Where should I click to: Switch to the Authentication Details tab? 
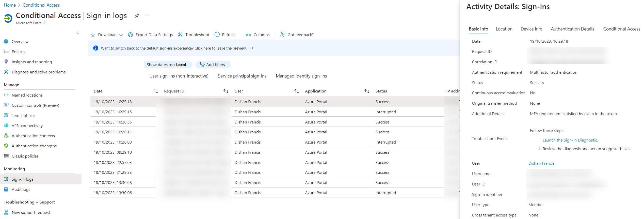click(572, 29)
